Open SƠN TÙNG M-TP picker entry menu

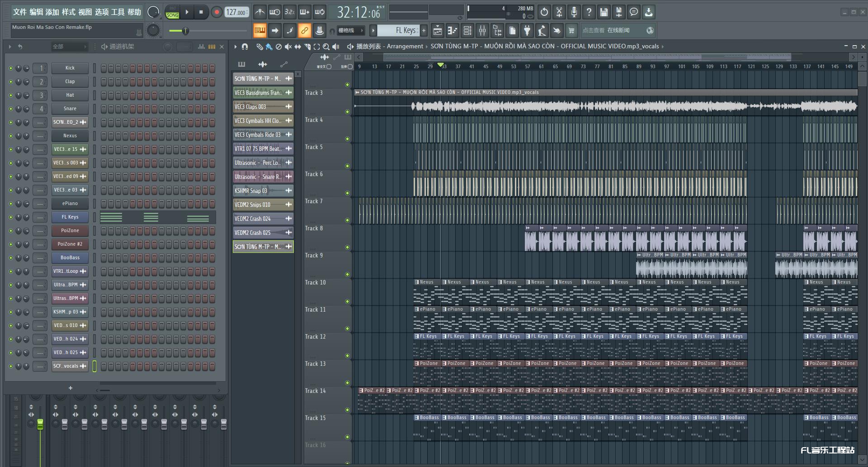288,79
